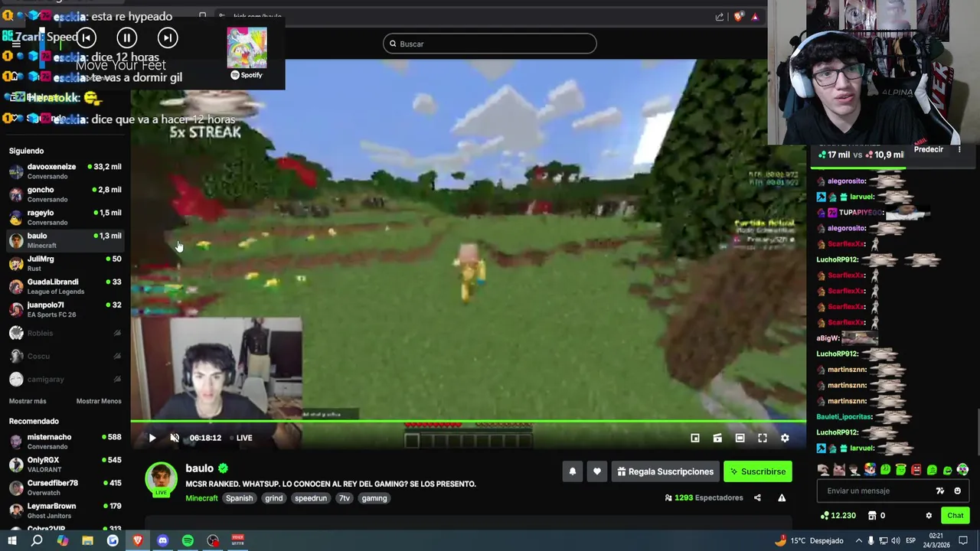The width and height of the screenshot is (980, 551).
Task: Unmute the stream with the speaker icon
Action: click(x=175, y=438)
